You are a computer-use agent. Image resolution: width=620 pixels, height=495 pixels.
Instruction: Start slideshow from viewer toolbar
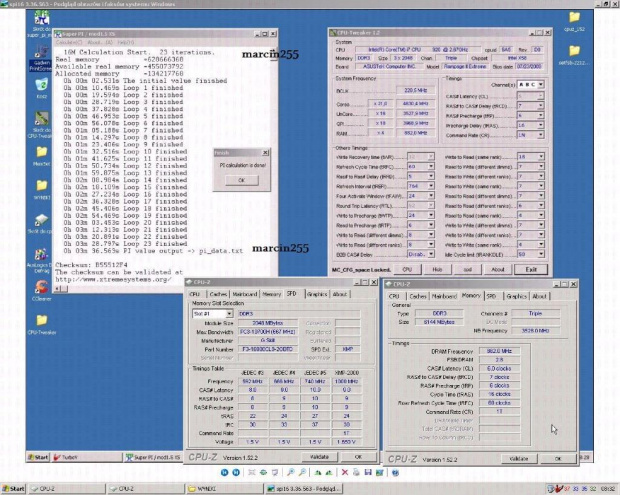(x=275, y=472)
